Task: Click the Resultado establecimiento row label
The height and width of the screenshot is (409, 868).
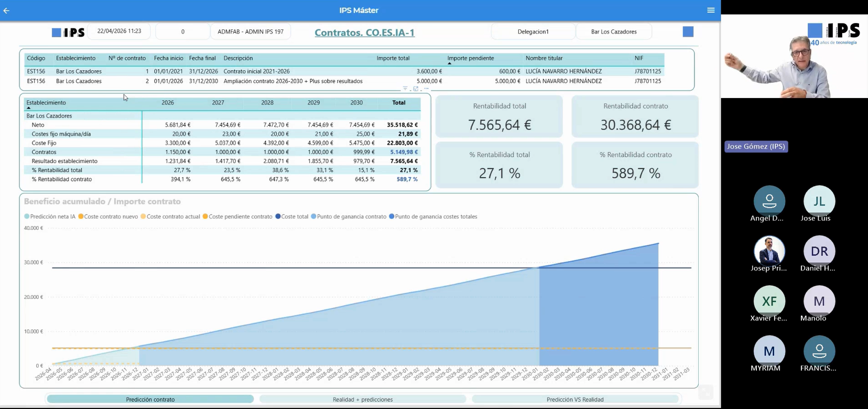Action: tap(64, 161)
